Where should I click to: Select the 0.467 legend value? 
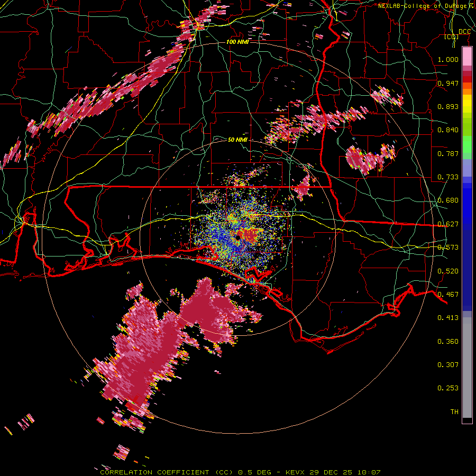pyautogui.click(x=448, y=295)
